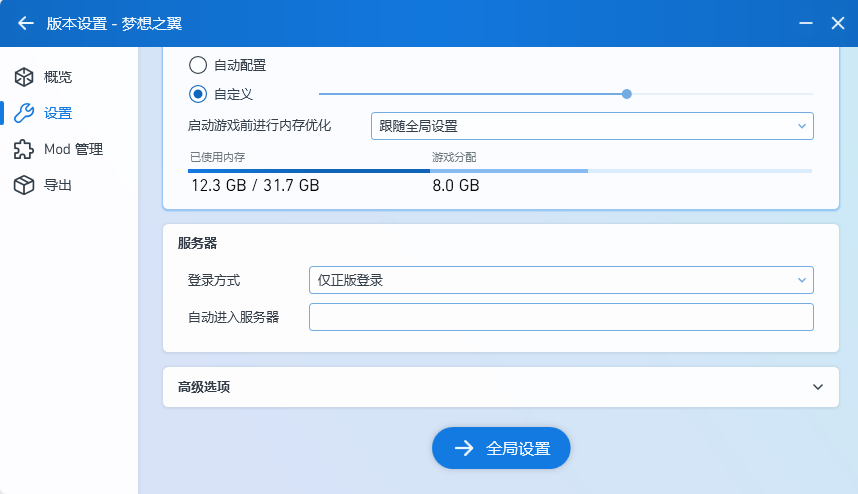
Task: Click the memory allocation slider handle
Action: pyautogui.click(x=627, y=94)
